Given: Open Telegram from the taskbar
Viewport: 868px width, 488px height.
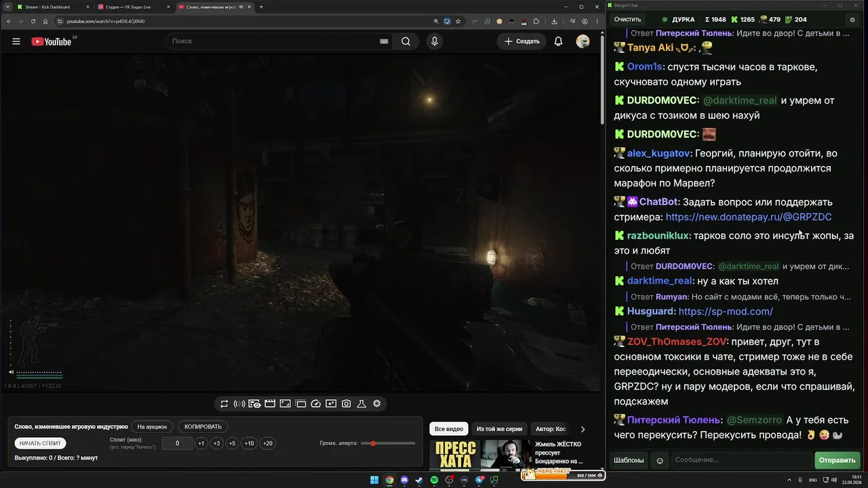Looking at the screenshot, I should 480,480.
